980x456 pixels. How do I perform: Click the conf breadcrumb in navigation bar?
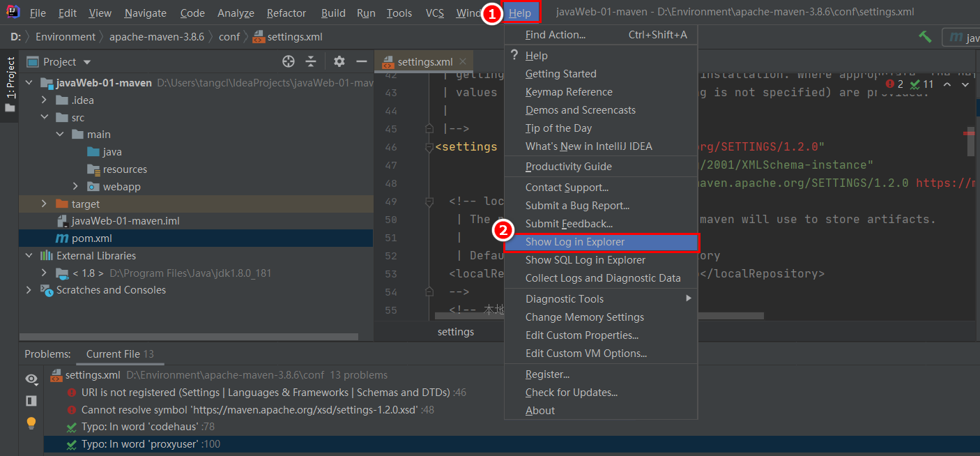(229, 37)
